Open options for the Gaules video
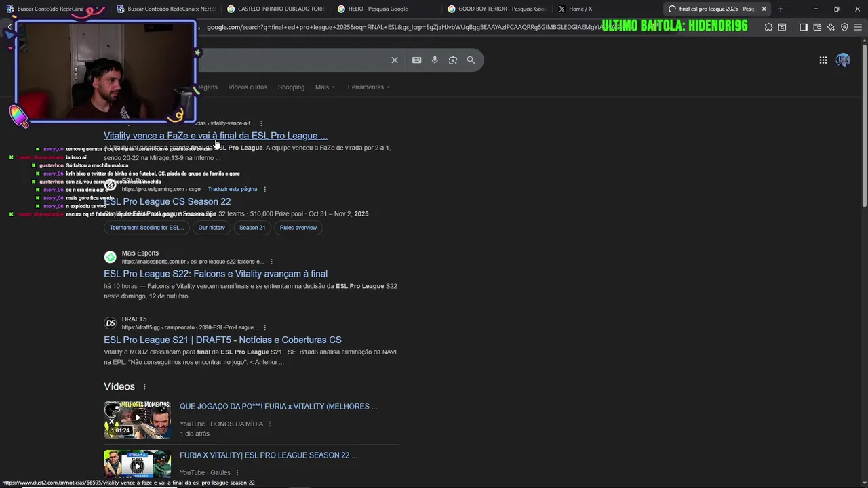868x488 pixels. (237, 473)
